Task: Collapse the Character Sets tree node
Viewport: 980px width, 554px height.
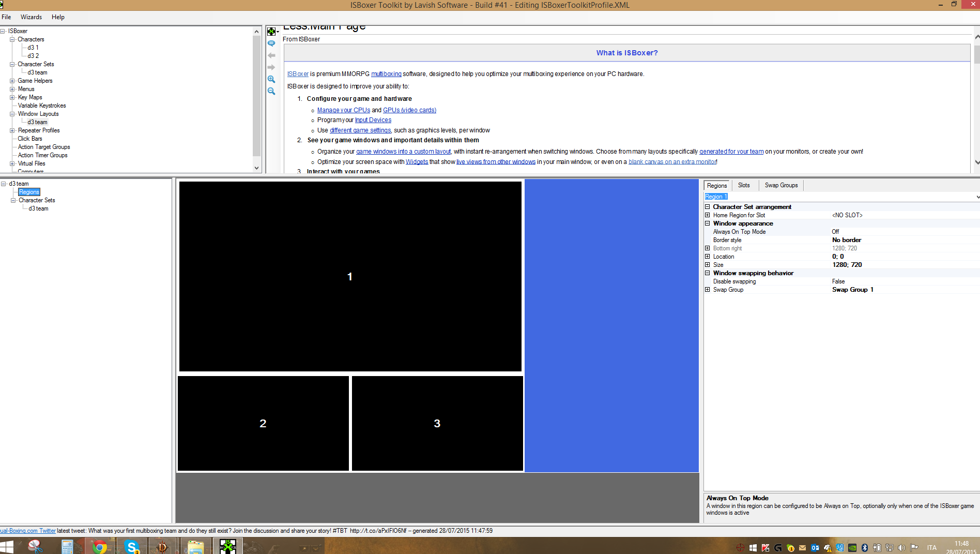Action: click(x=12, y=64)
